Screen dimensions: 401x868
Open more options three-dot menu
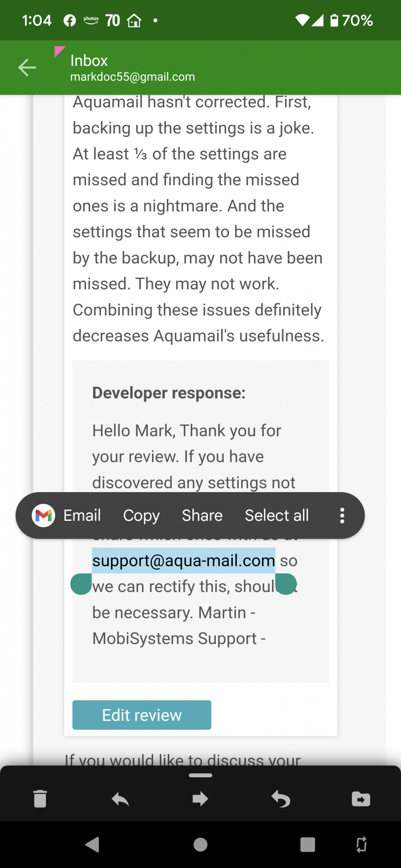[x=342, y=516]
